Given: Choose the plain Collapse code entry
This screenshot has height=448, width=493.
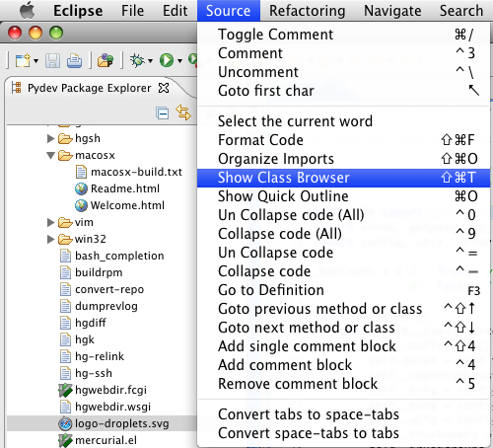Looking at the screenshot, I should click(x=343, y=271).
